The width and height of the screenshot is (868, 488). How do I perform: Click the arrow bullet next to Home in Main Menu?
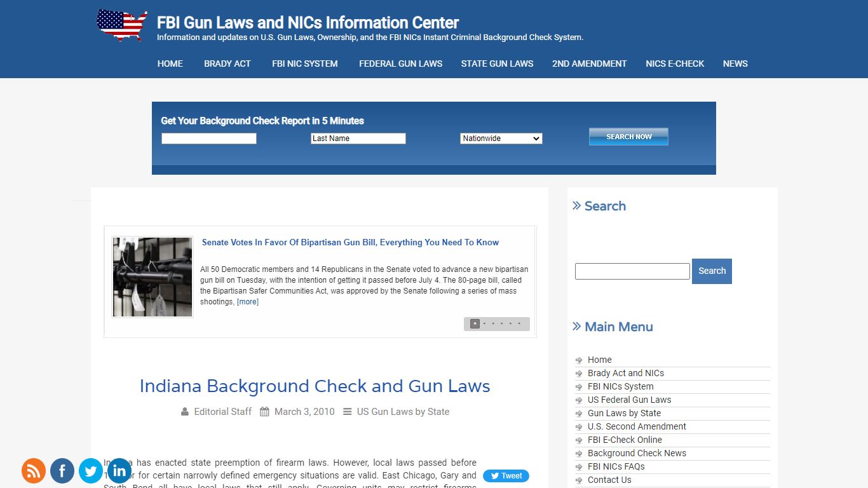pos(579,360)
